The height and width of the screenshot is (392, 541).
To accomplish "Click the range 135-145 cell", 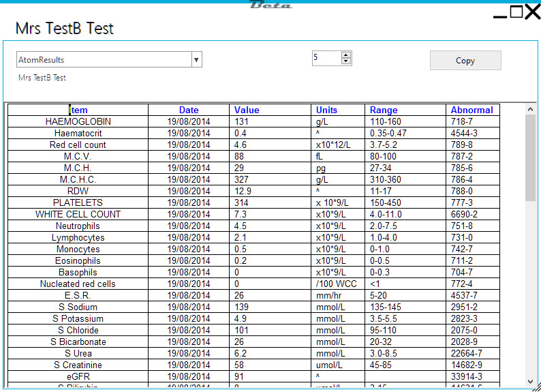I will pos(405,307).
